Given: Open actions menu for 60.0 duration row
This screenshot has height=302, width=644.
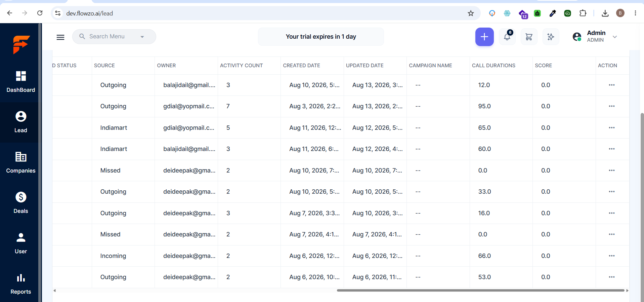Looking at the screenshot, I should click(x=612, y=149).
